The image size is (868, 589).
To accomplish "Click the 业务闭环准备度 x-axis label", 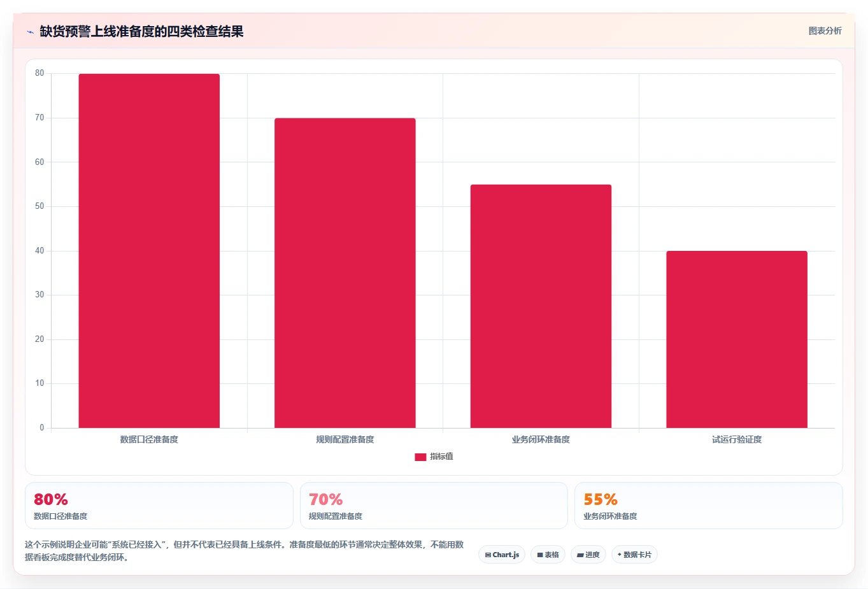I will pos(541,439).
